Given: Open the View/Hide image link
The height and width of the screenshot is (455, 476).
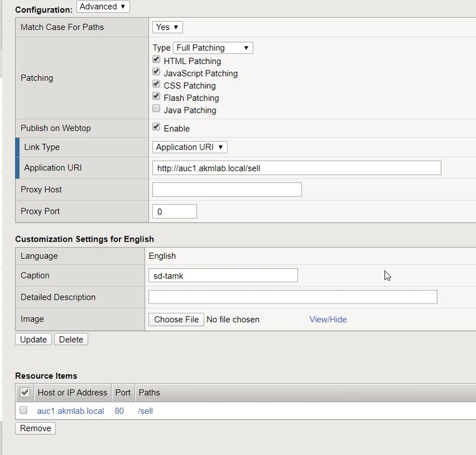Looking at the screenshot, I should (328, 319).
